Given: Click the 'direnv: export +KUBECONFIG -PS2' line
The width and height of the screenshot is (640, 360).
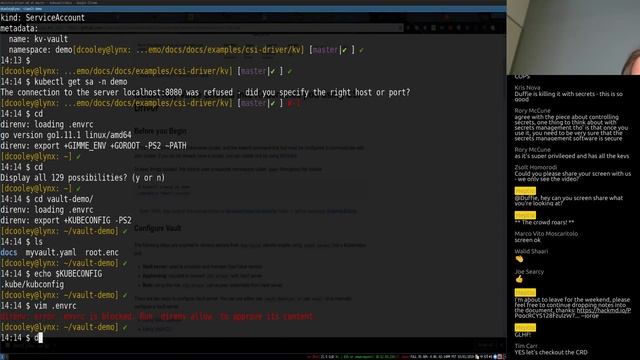Looking at the screenshot, I should click(x=66, y=220).
